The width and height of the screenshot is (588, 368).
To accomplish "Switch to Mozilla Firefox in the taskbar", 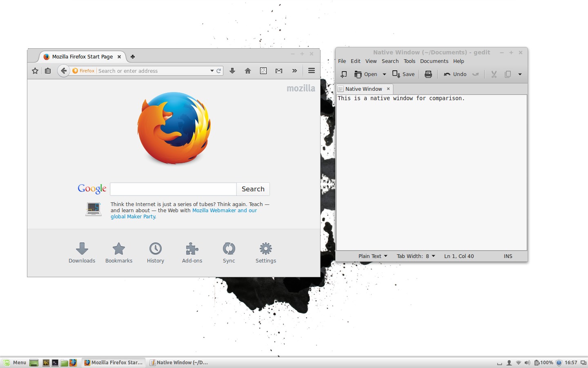I will [114, 363].
